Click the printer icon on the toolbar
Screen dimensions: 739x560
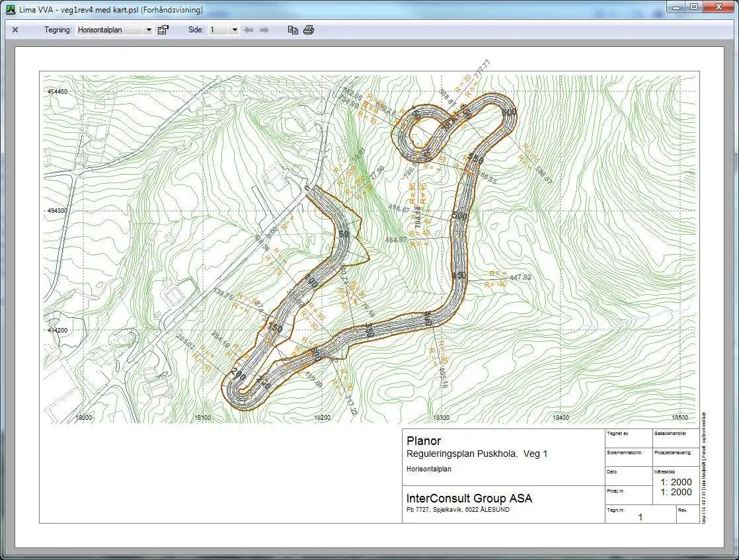tap(308, 29)
